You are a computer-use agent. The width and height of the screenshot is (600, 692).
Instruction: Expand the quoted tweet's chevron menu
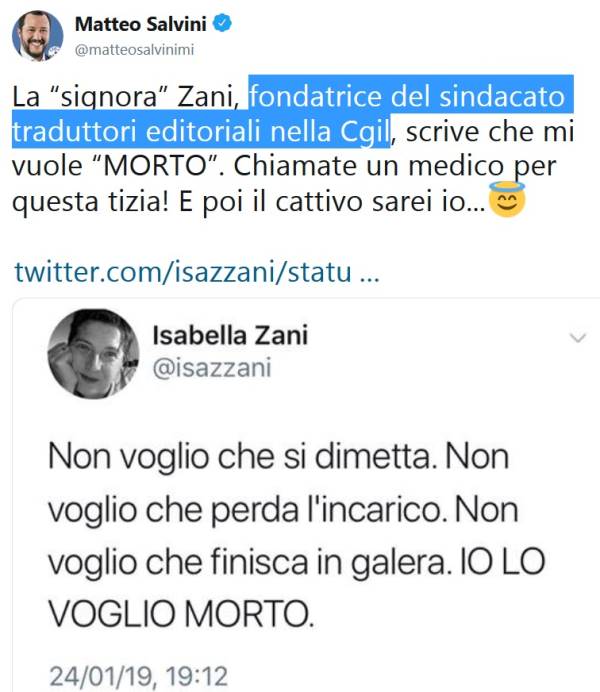click(578, 338)
